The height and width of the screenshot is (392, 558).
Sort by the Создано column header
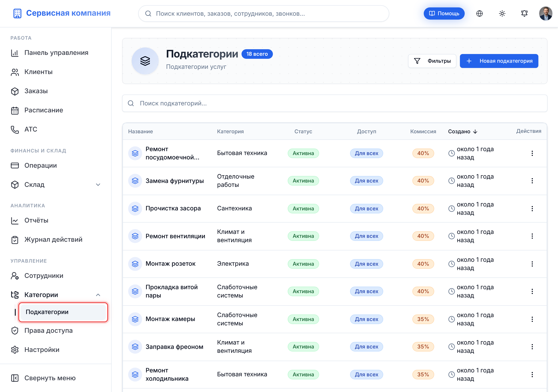coord(463,132)
